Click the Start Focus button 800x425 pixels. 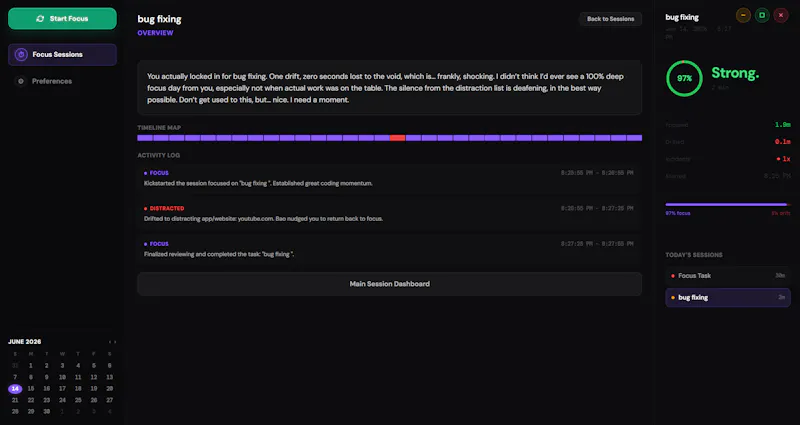point(62,19)
